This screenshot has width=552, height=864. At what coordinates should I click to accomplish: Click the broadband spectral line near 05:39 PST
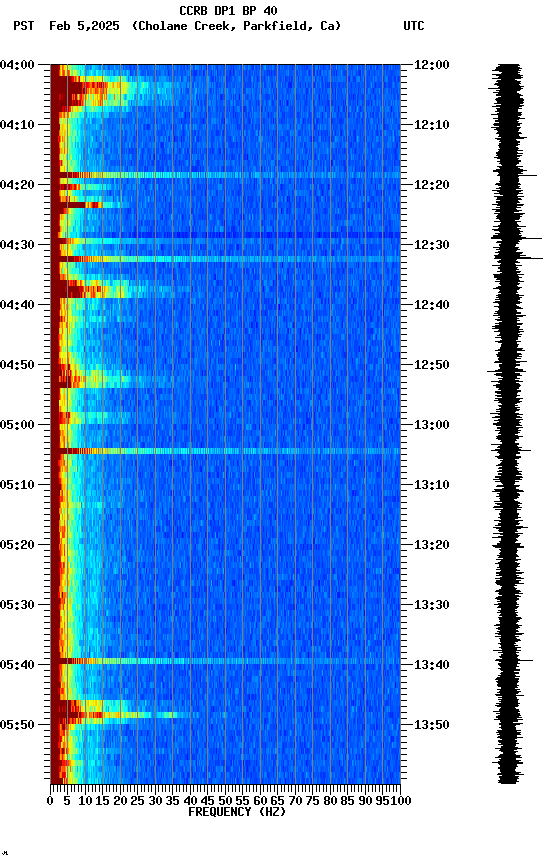pyautogui.click(x=225, y=661)
